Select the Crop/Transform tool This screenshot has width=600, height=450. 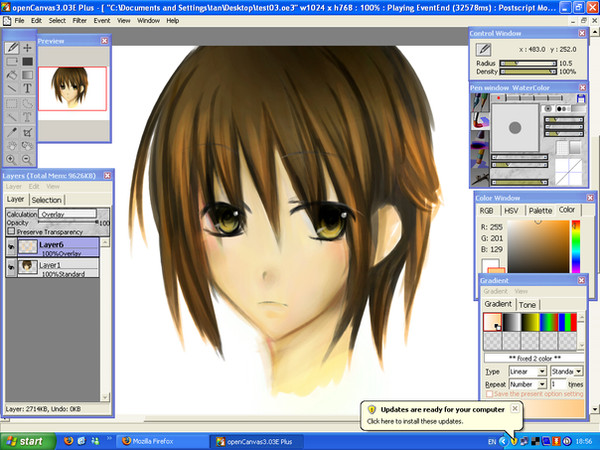coord(27,132)
